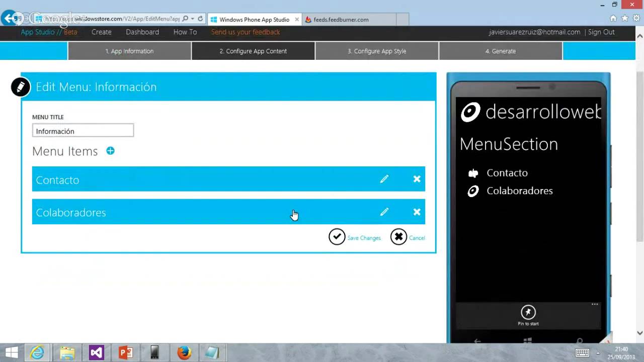Click Save Changes link text
644x362 pixels.
(364, 238)
